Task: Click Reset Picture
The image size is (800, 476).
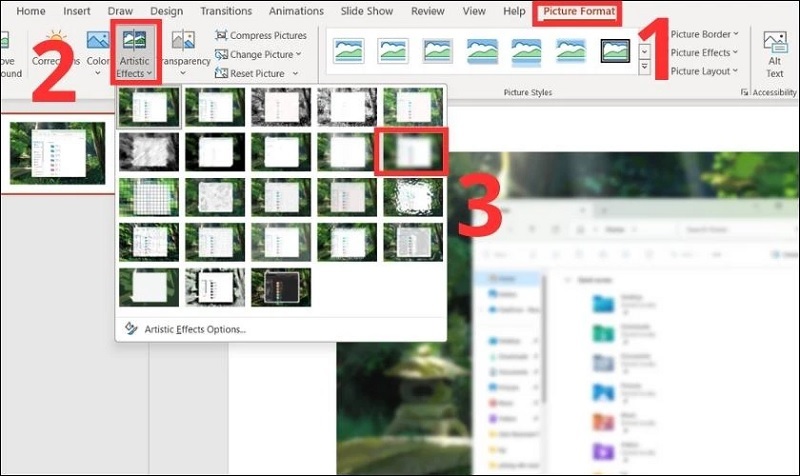Action: pos(256,73)
